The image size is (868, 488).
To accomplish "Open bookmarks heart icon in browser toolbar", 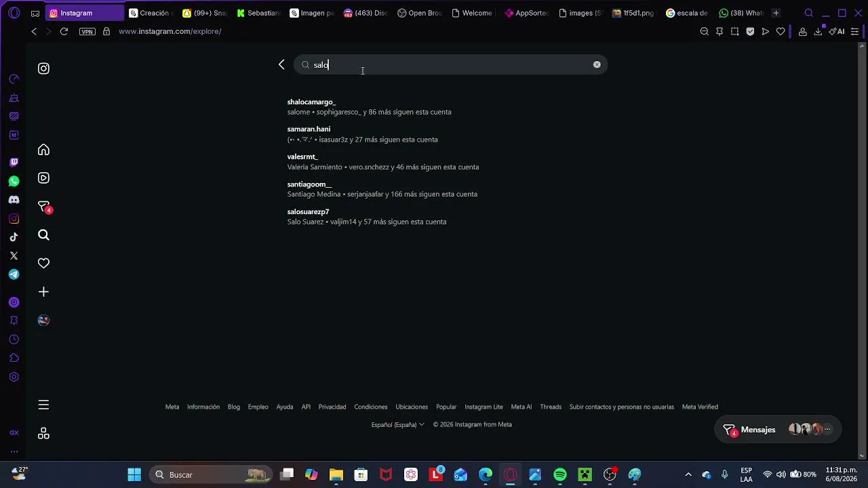I will point(781,31).
